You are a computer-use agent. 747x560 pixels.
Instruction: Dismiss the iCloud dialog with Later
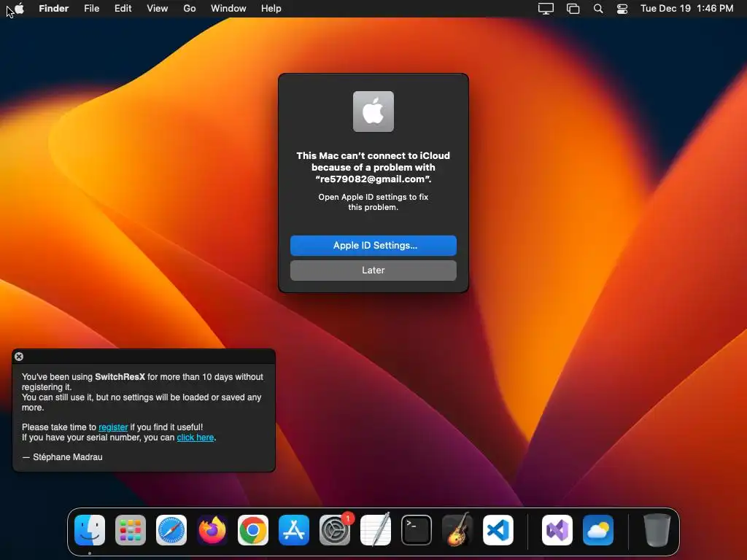tap(373, 271)
